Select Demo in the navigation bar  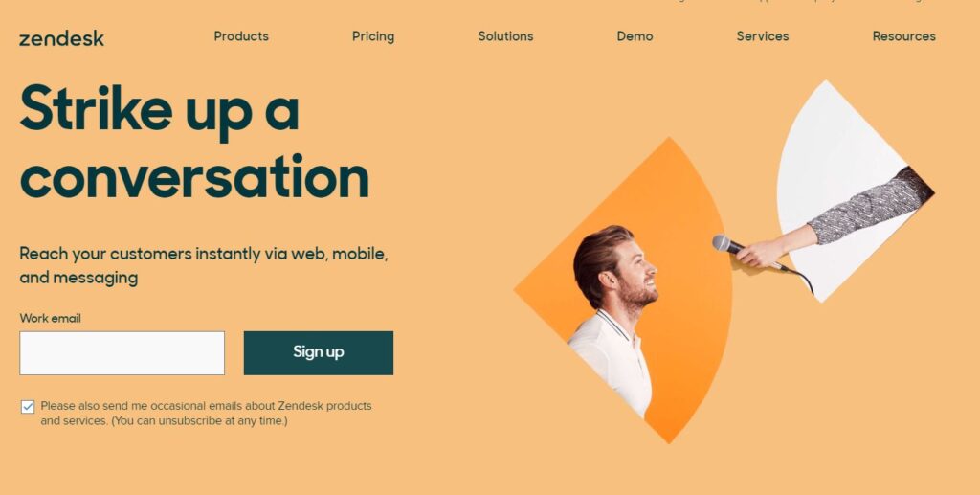coord(635,36)
